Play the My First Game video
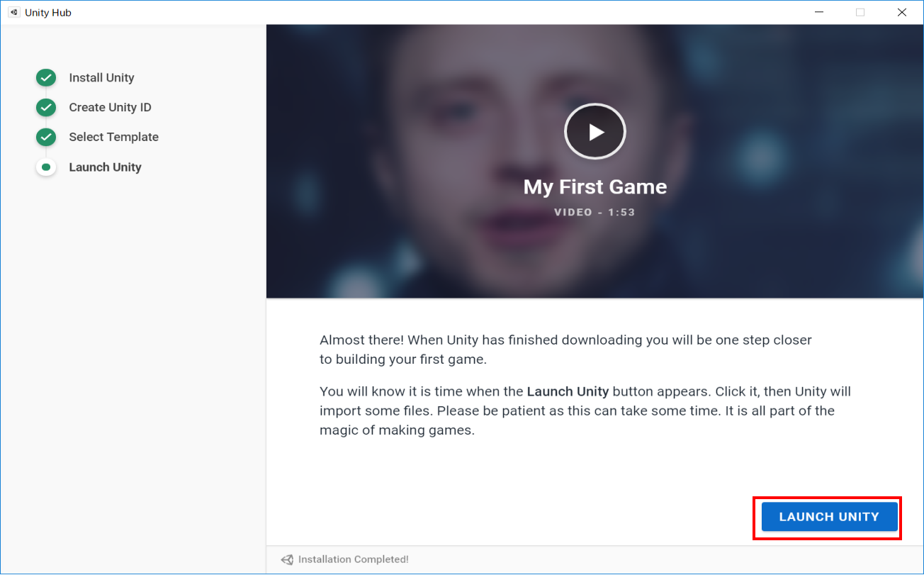 595,132
